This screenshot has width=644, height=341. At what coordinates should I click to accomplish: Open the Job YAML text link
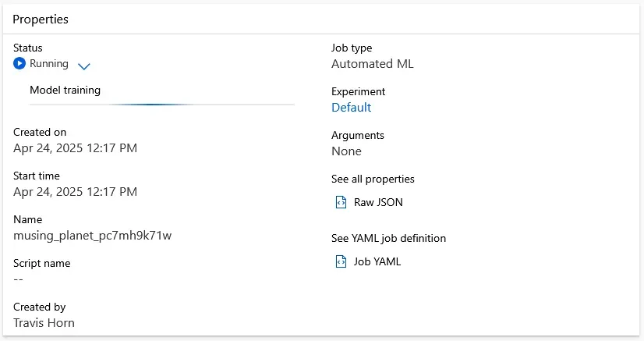[x=377, y=262]
